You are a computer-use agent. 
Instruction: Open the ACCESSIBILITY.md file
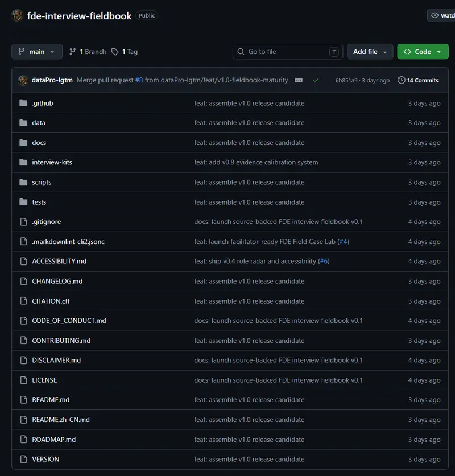[59, 262]
